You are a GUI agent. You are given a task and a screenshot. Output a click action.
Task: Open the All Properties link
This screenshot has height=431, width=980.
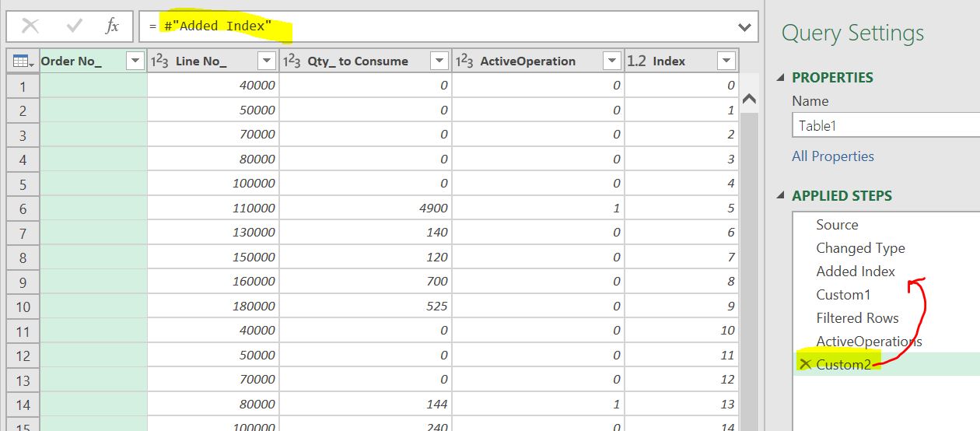point(833,156)
